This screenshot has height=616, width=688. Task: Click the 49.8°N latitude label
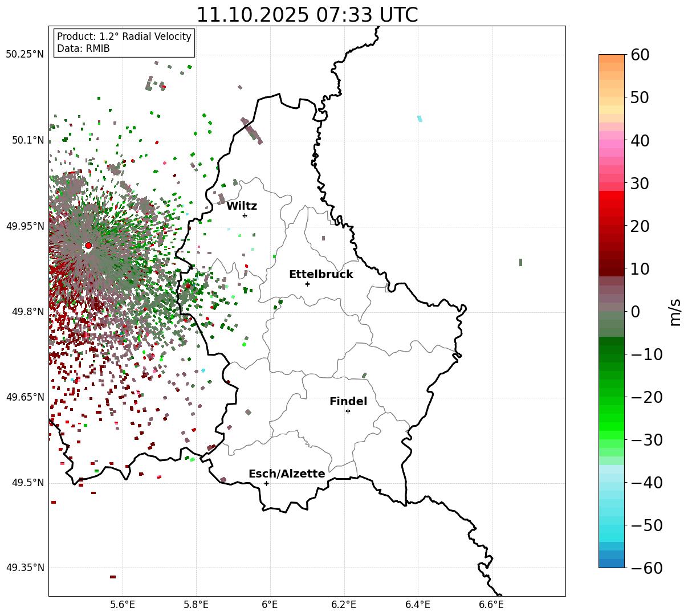[x=27, y=312]
